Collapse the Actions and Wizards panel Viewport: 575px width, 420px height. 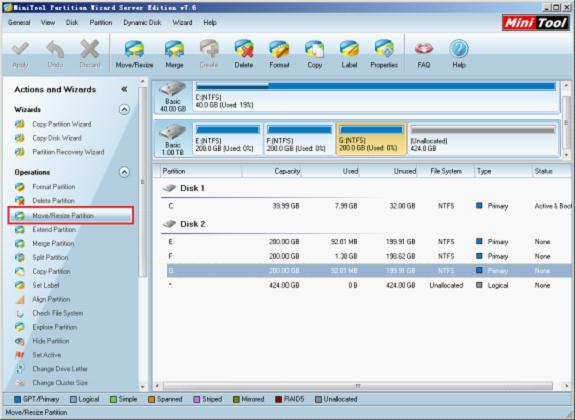click(x=124, y=89)
